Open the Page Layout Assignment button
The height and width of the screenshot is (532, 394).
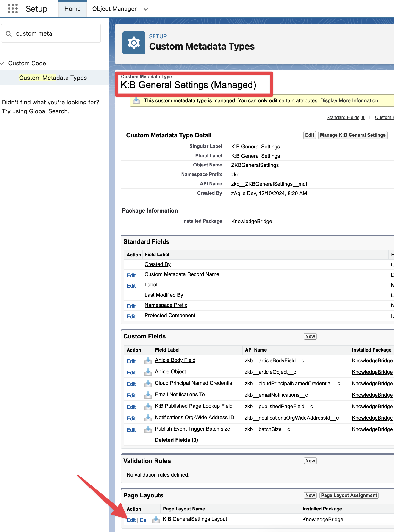click(x=349, y=495)
